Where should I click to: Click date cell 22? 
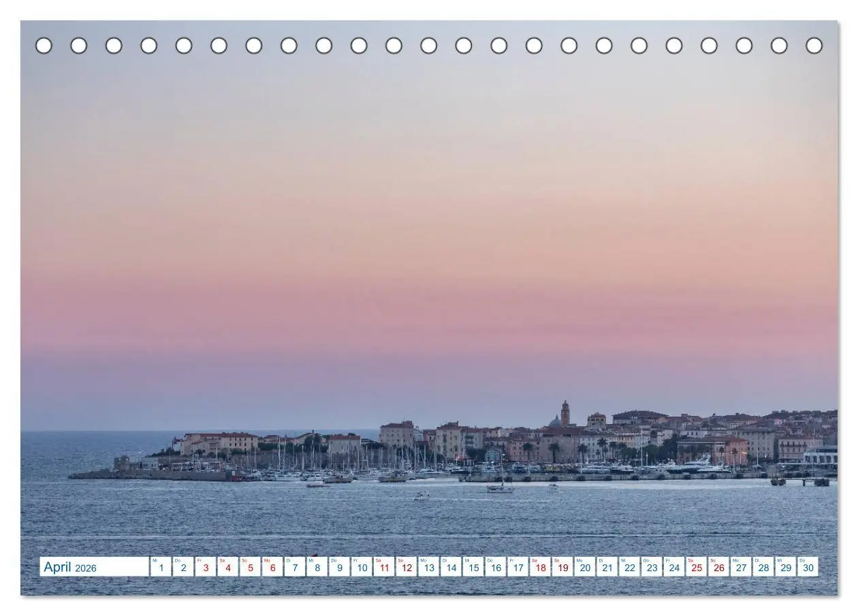[x=629, y=567]
